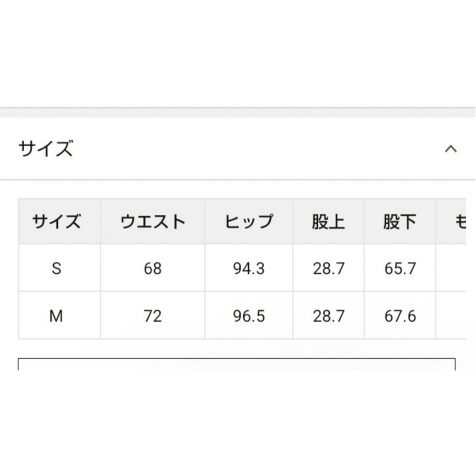This screenshot has width=476, height=476.
Task: Click the partially visible last column header
Action: [451, 222]
